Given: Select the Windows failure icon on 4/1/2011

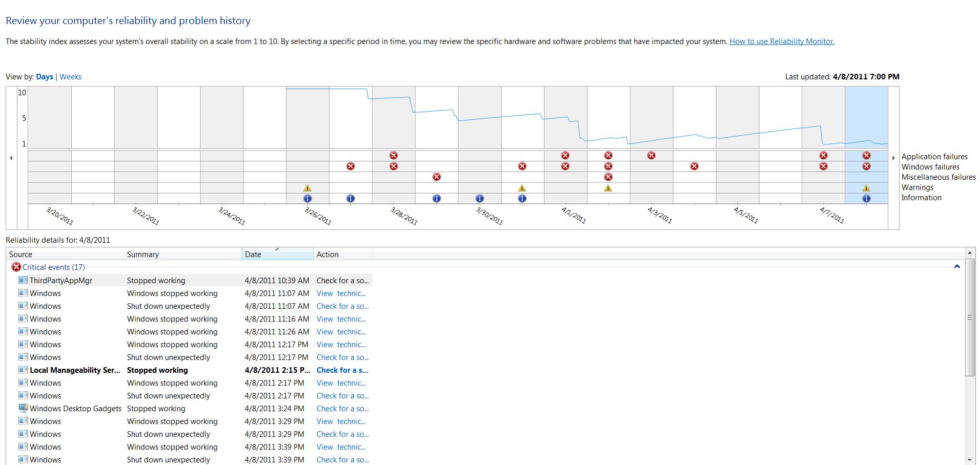Looking at the screenshot, I should point(565,166).
